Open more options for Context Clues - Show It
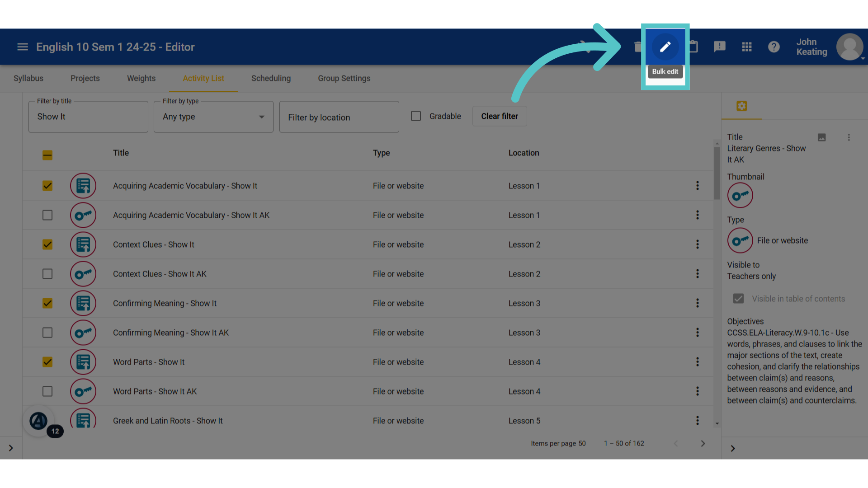The width and height of the screenshot is (868, 488). (697, 244)
